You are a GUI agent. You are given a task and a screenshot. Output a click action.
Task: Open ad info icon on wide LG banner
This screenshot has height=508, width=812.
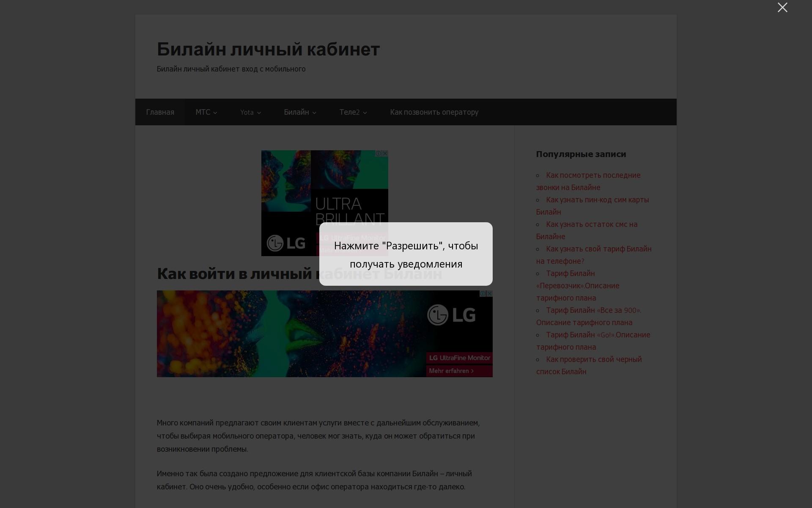(x=483, y=293)
